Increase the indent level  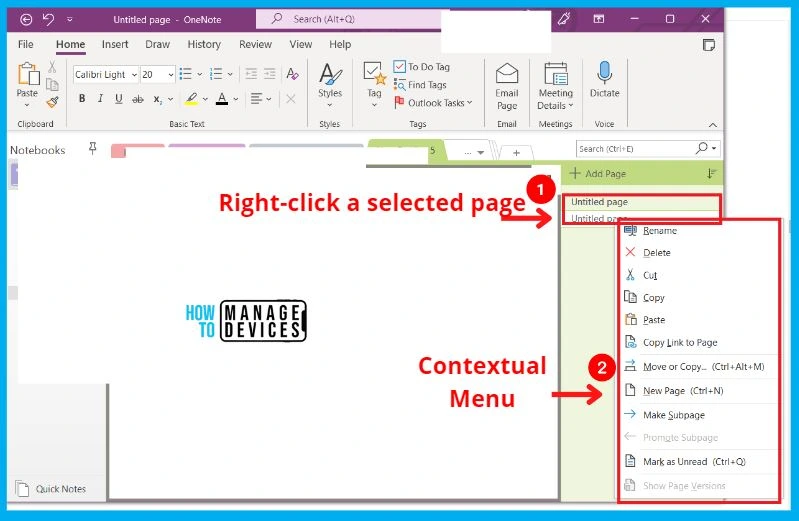[x=270, y=74]
